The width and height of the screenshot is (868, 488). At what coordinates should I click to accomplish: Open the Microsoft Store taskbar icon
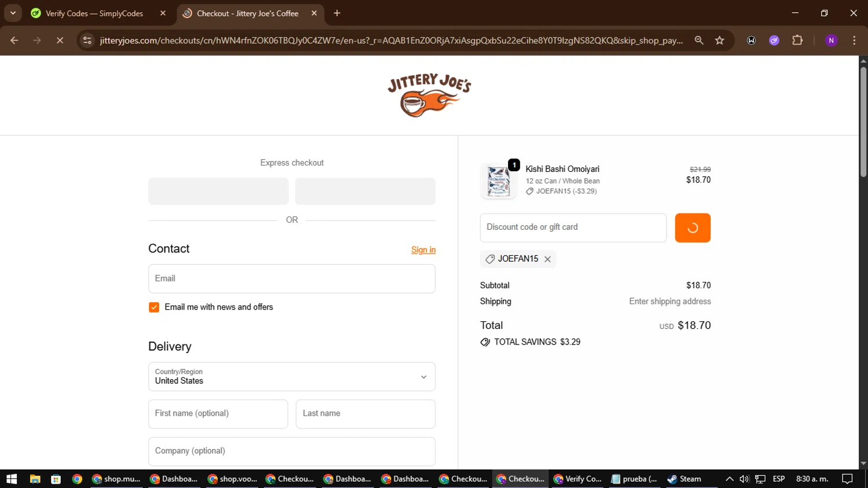(x=56, y=479)
